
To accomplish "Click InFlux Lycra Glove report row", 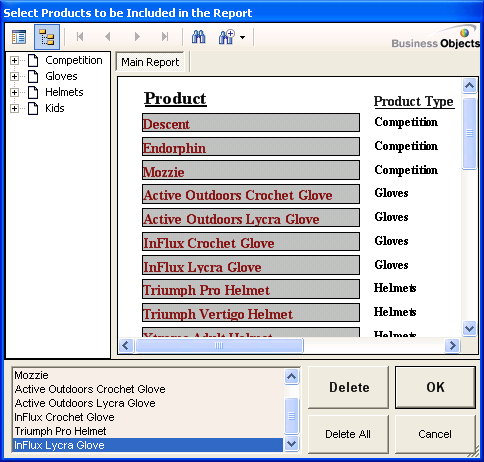I will (251, 266).
